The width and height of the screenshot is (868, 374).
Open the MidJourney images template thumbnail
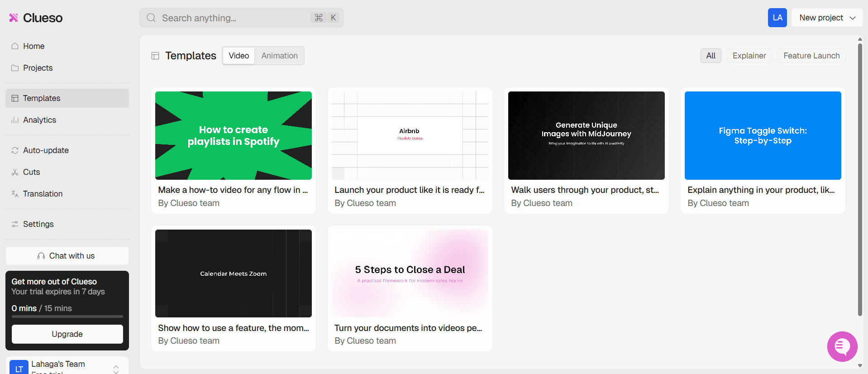click(587, 135)
